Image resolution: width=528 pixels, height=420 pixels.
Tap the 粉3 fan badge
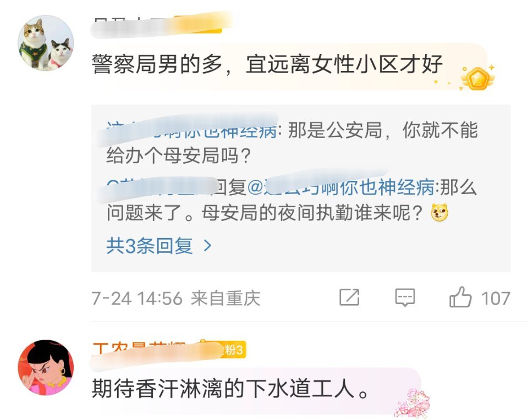233,350
